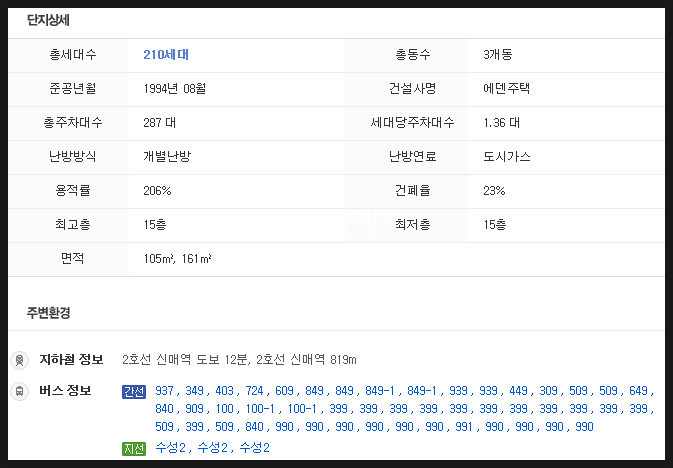Screen dimensions: 673x468
Task: Click the 1.36 대 value
Action: pos(502,123)
